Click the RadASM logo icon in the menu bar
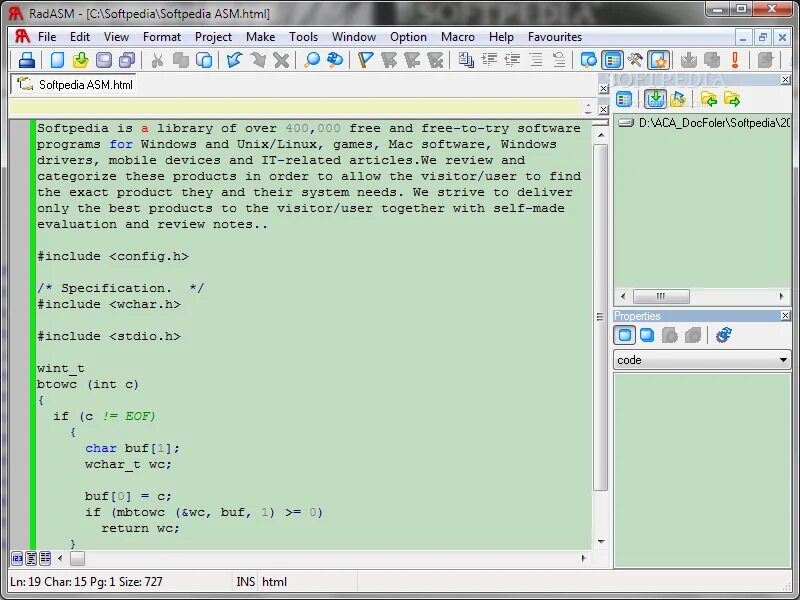 point(22,37)
